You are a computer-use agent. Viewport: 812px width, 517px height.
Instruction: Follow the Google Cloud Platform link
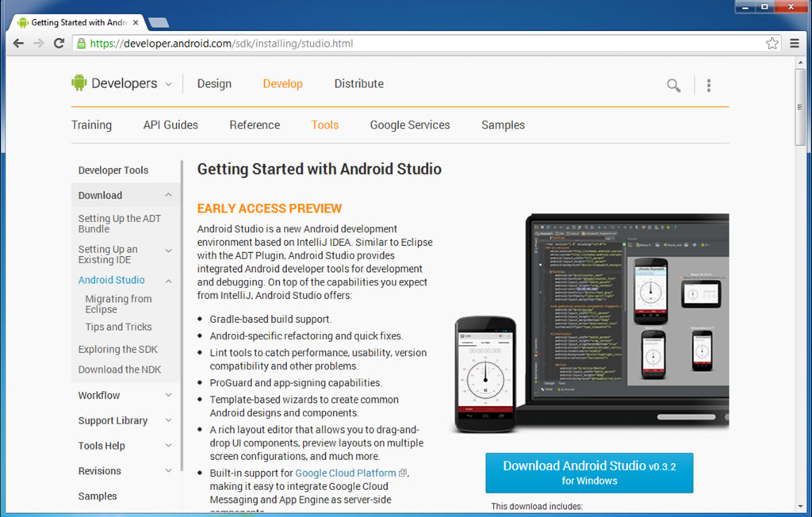click(x=346, y=473)
